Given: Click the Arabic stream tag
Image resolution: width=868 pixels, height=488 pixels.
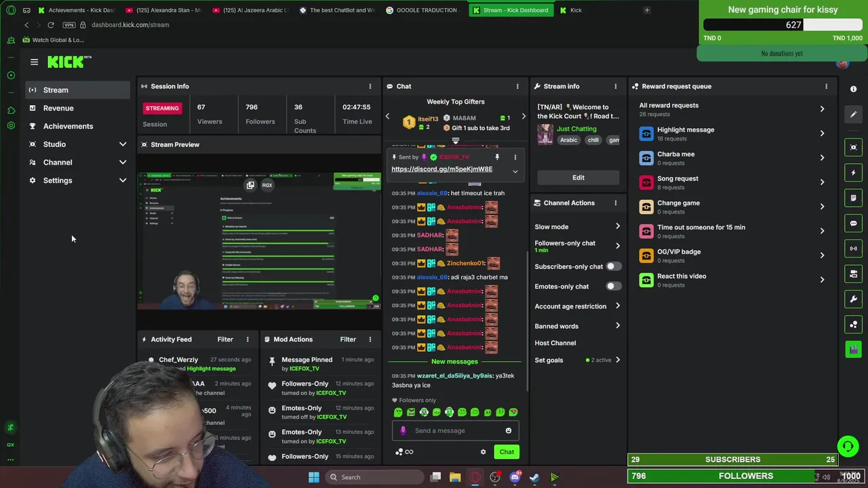Looking at the screenshot, I should pyautogui.click(x=568, y=140).
